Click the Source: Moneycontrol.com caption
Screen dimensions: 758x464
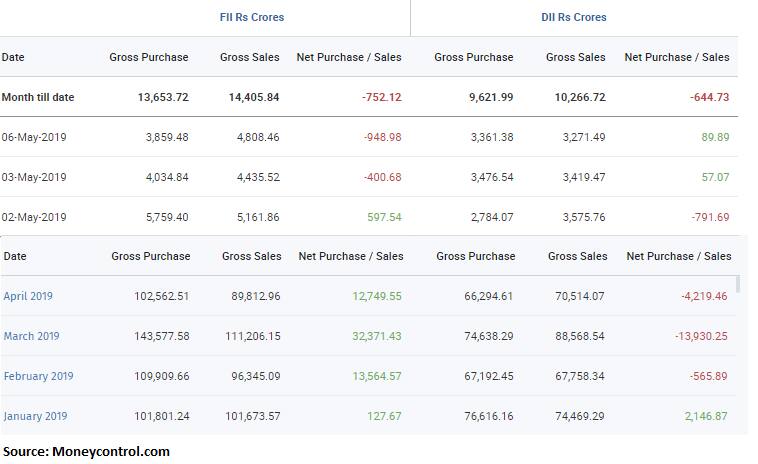(x=86, y=451)
